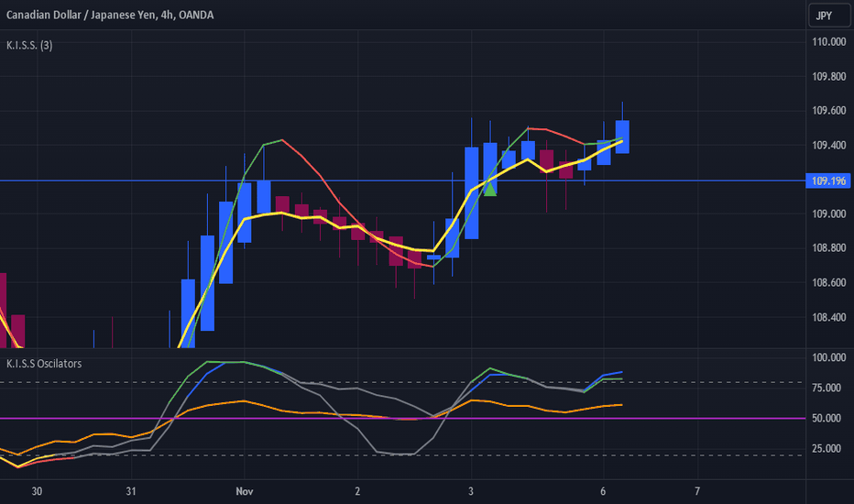Screen dimensions: 854x504
Task: Open the K.I.S.S Oscilators indicator legend
Action: 44,364
